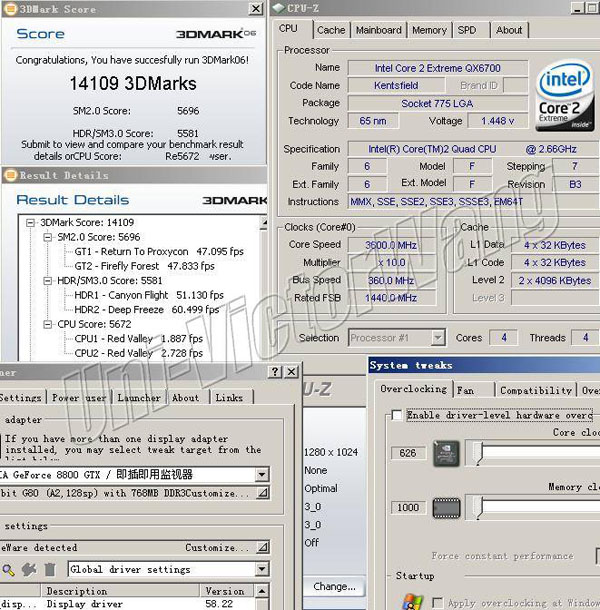Collapse the HDR/SM3.0 Score: 5581 node

[47, 281]
